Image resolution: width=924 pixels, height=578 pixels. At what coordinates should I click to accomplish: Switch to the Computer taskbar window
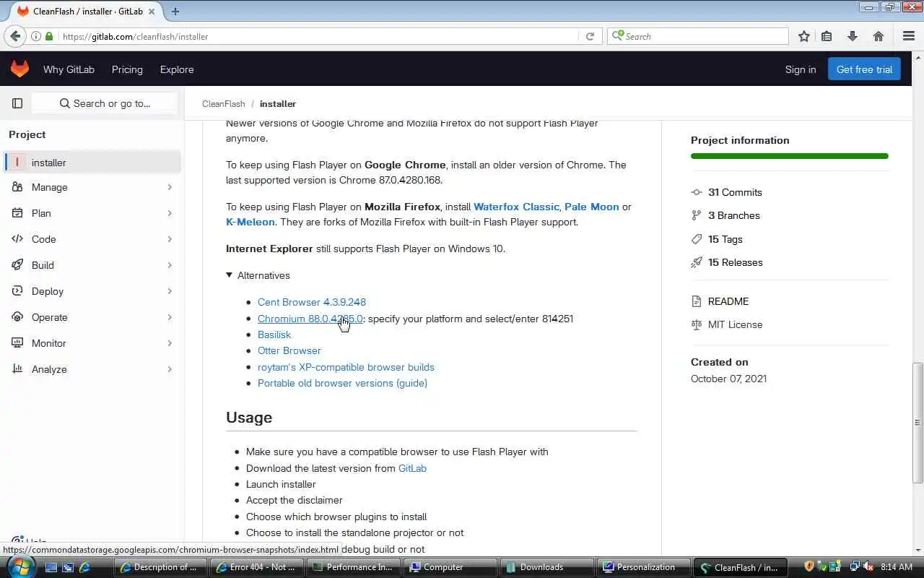(449, 567)
